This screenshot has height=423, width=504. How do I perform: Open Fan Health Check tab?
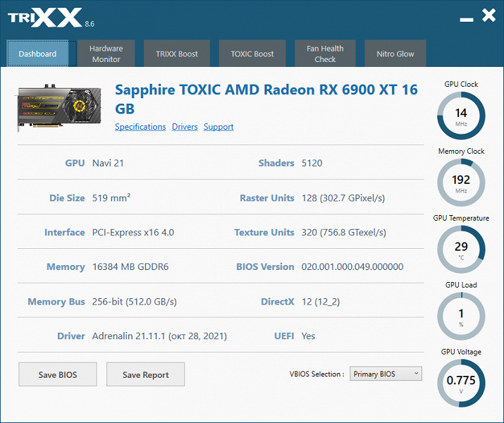[x=325, y=54]
